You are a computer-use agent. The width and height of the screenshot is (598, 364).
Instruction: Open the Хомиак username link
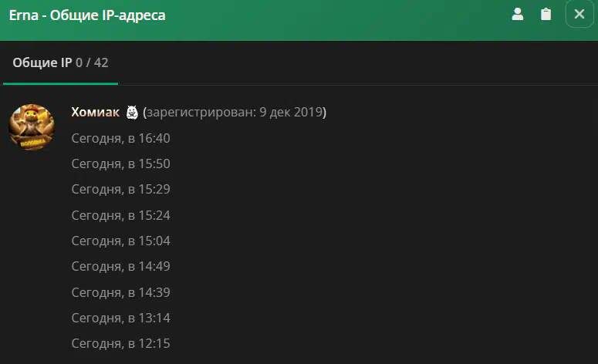pyautogui.click(x=96, y=112)
